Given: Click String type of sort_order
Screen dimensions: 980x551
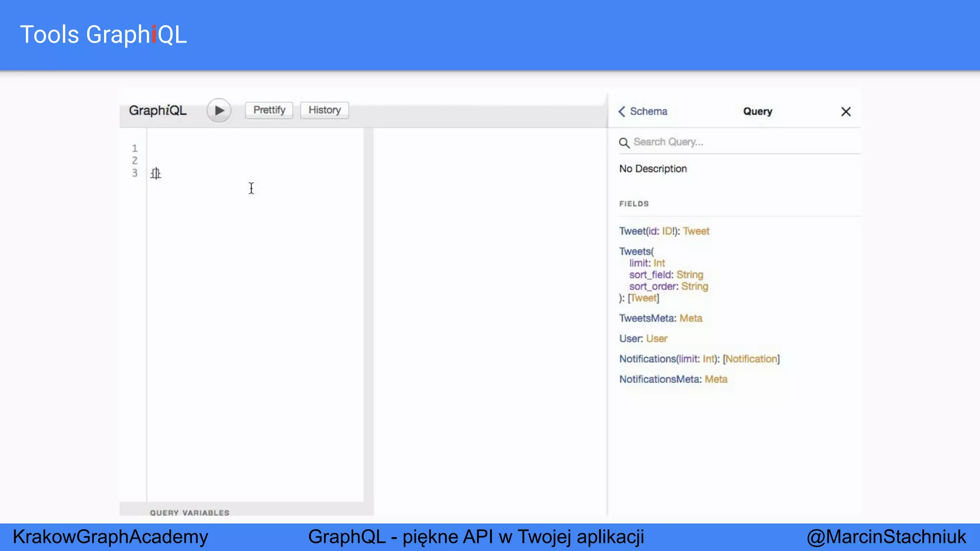Looking at the screenshot, I should pos(694,286).
